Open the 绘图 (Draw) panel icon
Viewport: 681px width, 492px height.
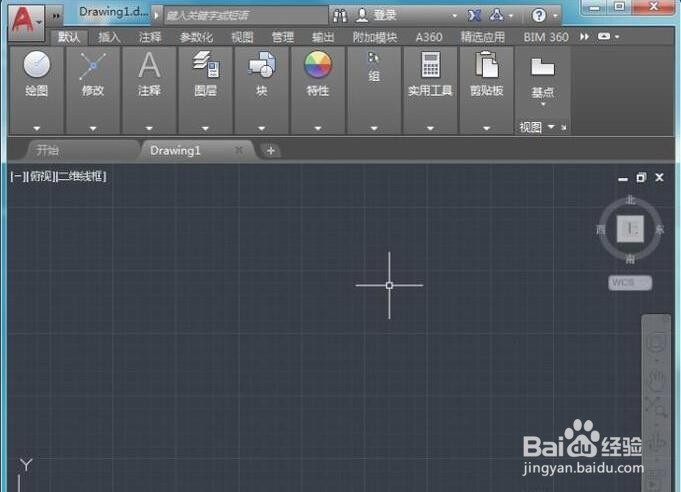coord(36,65)
